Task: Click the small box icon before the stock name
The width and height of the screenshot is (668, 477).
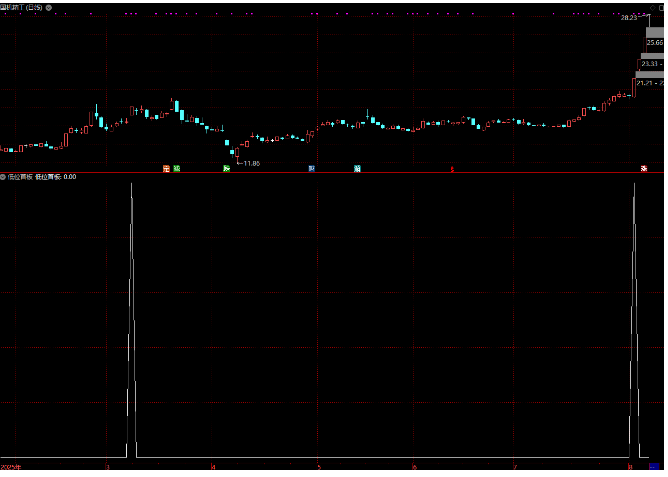Action: (x=3, y=8)
